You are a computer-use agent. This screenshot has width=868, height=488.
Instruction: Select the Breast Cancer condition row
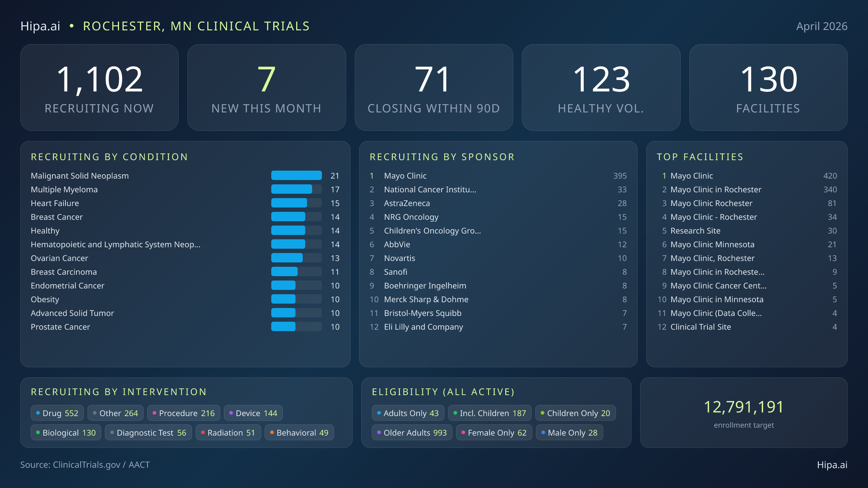click(x=185, y=217)
